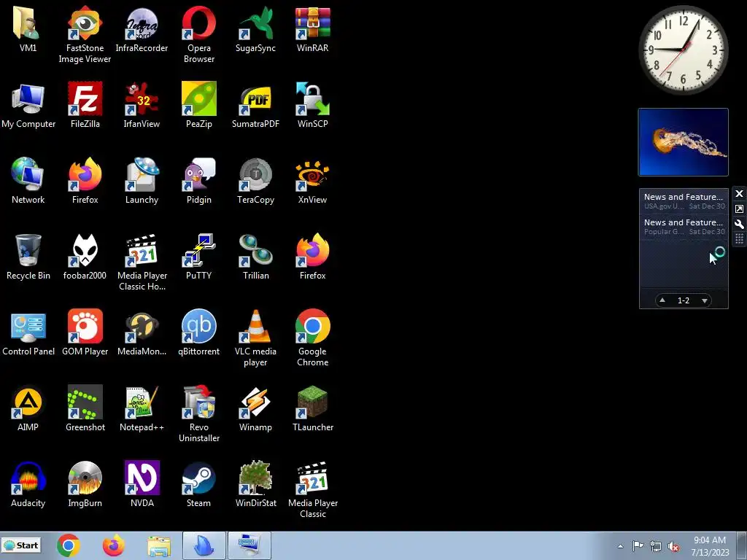Open the taskbar date and time
This screenshot has width=747, height=560.
710,546
